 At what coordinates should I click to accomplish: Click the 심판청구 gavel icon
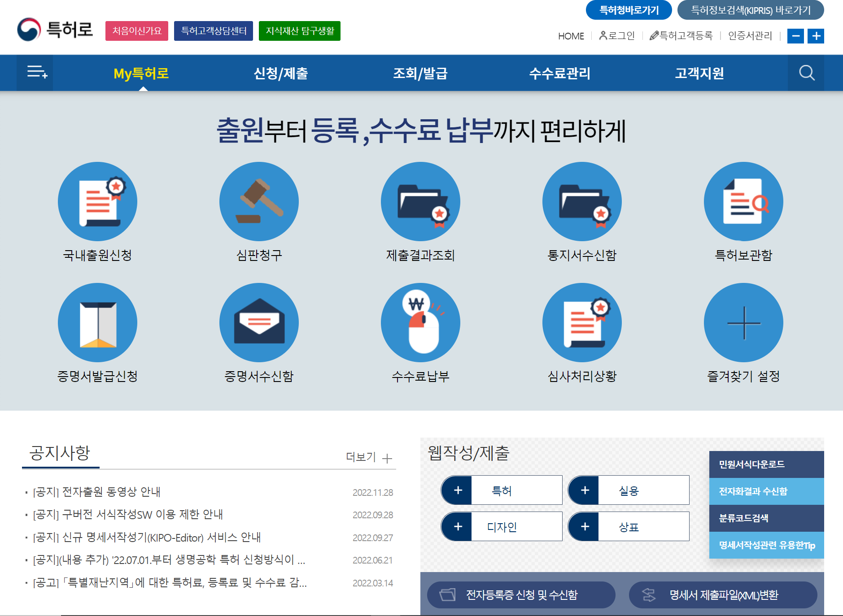259,201
